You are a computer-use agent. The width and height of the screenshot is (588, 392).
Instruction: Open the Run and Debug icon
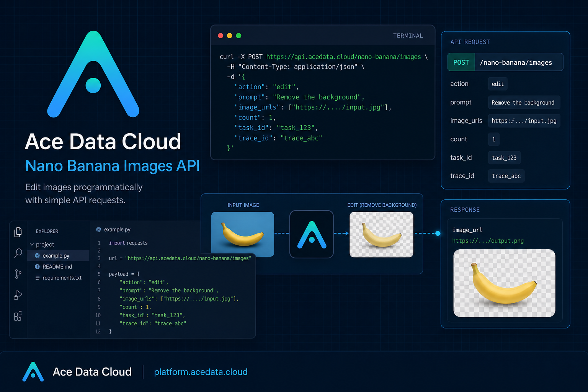pyautogui.click(x=18, y=295)
